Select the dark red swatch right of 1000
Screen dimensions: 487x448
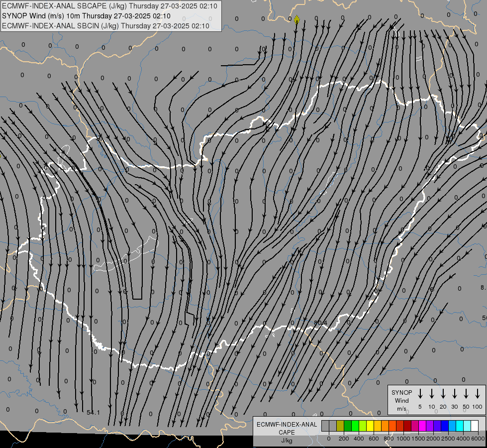point(407,426)
